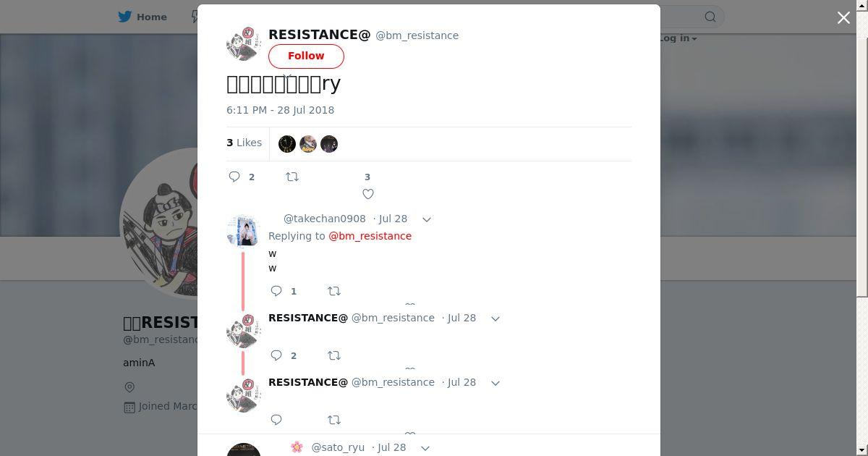The width and height of the screenshot is (868, 456).
Task: Like the main tweet with the heart icon
Action: pyautogui.click(x=368, y=194)
